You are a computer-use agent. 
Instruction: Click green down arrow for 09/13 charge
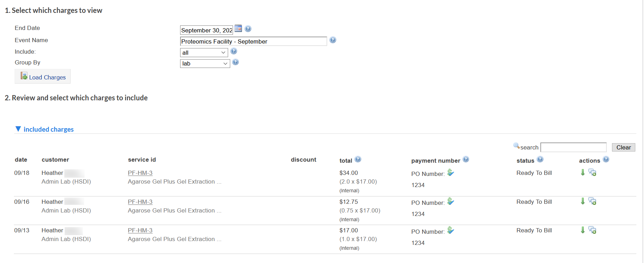point(583,230)
